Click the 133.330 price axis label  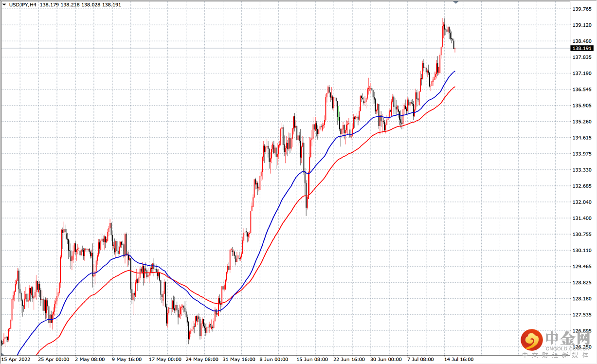(582, 170)
